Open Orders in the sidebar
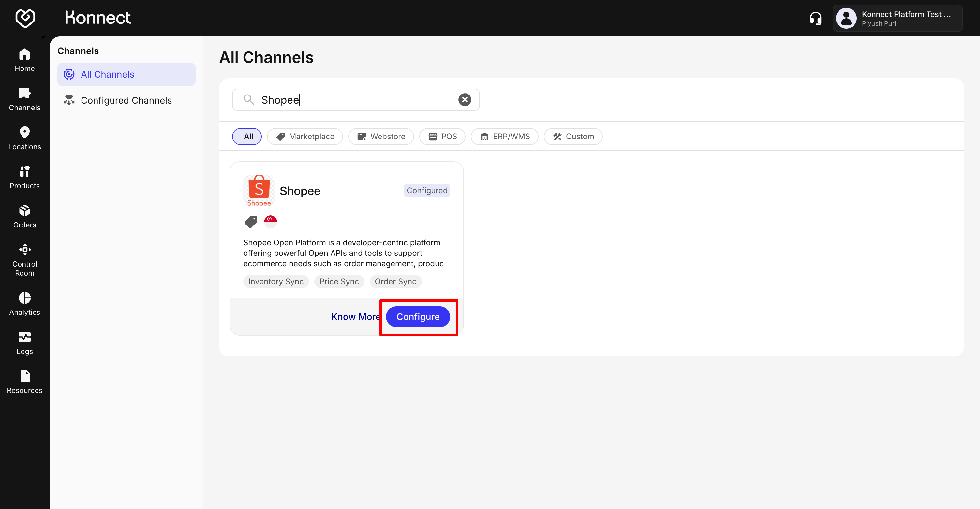 pyautogui.click(x=25, y=217)
